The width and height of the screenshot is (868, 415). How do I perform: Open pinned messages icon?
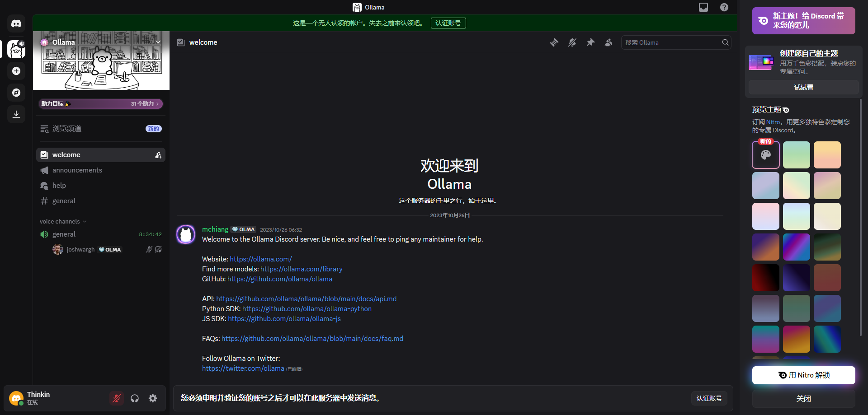[590, 42]
